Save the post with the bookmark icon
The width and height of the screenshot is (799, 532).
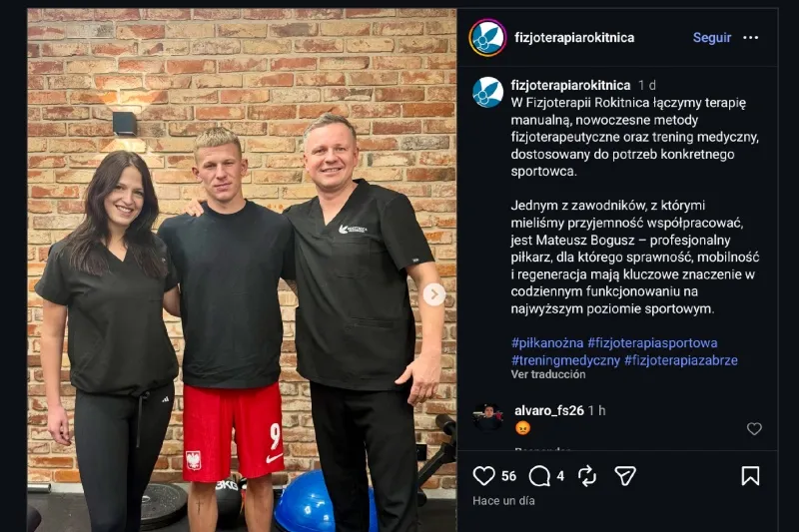coord(750,476)
